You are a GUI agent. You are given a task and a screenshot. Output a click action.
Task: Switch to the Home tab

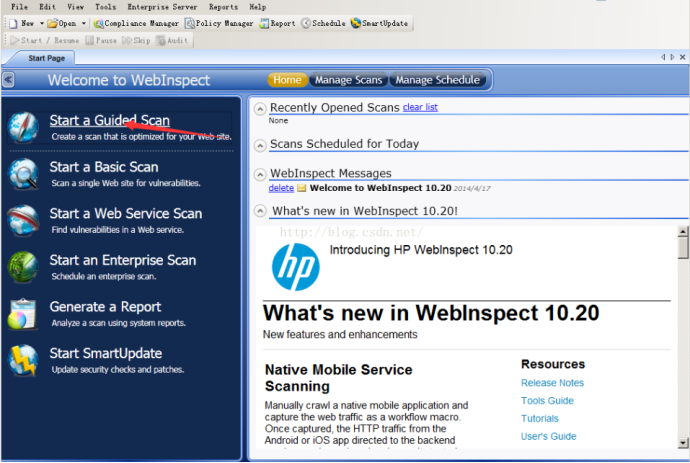point(287,80)
